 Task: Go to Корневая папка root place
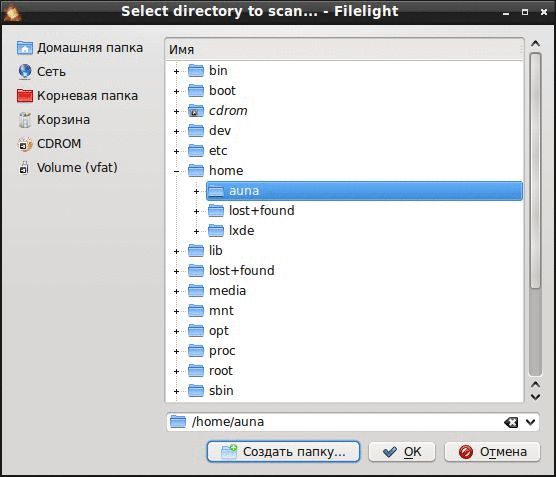pyautogui.click(x=77, y=96)
